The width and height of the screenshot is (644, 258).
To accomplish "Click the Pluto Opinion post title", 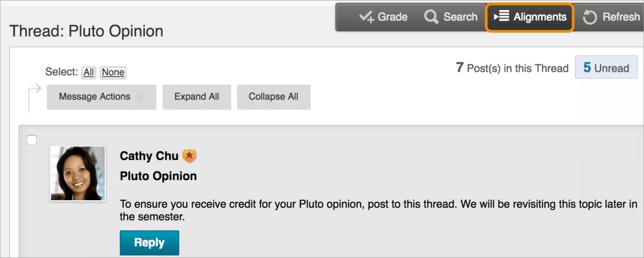I will (158, 177).
